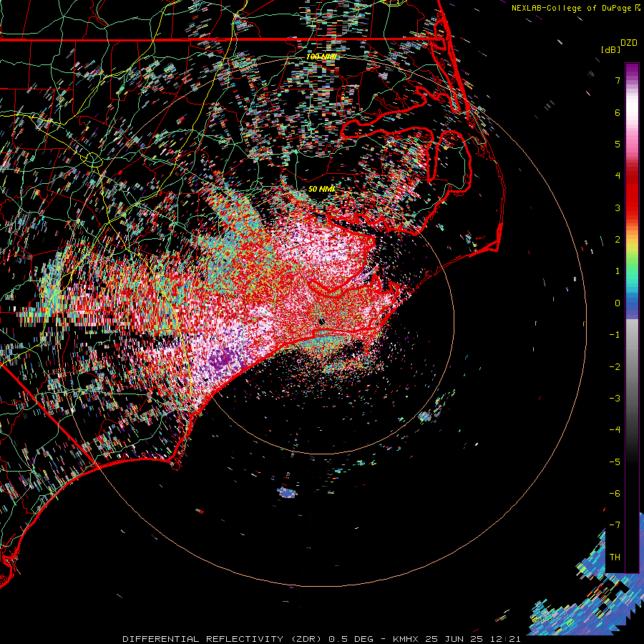
Task: Click the DZD product label
Action: pos(629,43)
